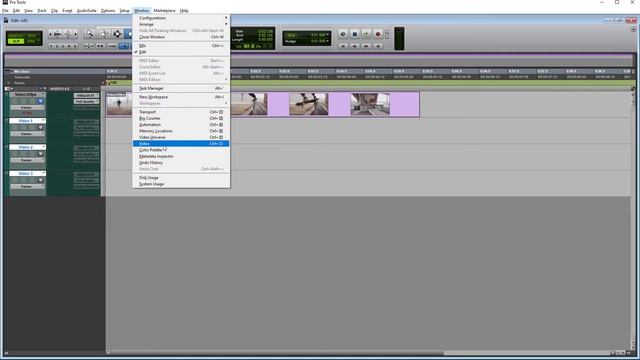Select third video clip thumbnail in timeline
Image resolution: width=640 pixels, height=360 pixels.
[x=309, y=104]
